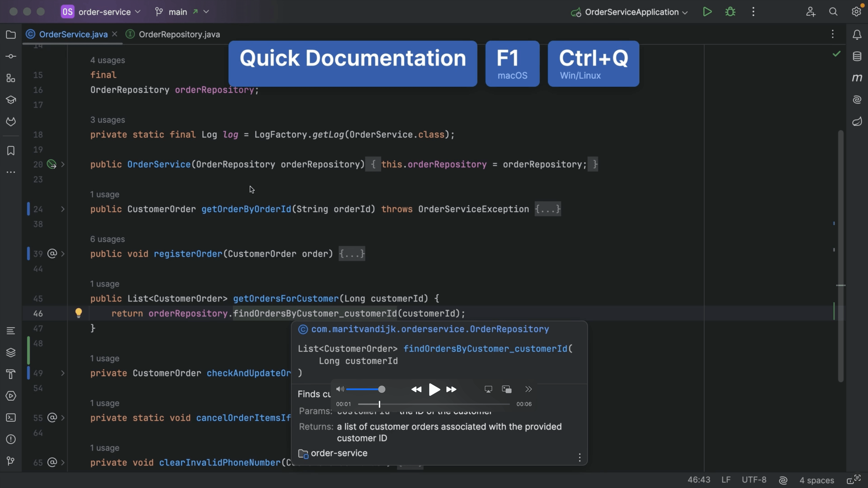Viewport: 868px width, 488px height.
Task: Click the Debug bug icon
Action: 730,12
